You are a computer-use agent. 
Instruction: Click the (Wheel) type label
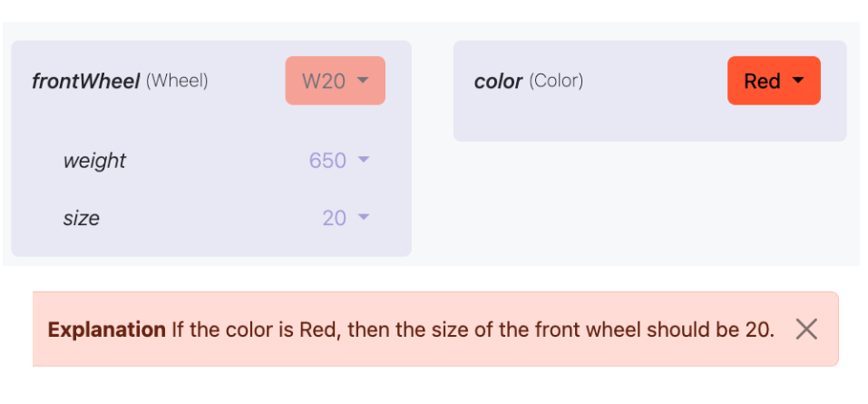click(178, 81)
